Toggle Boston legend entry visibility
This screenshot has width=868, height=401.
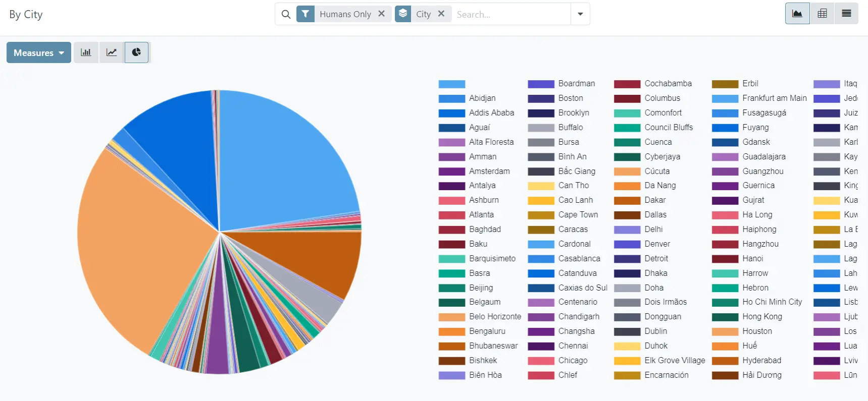570,98
